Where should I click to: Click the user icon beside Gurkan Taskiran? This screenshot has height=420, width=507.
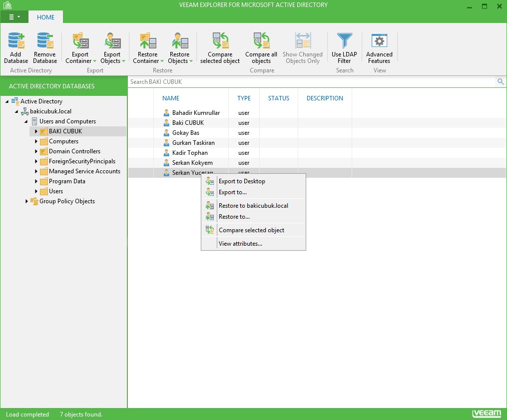166,143
